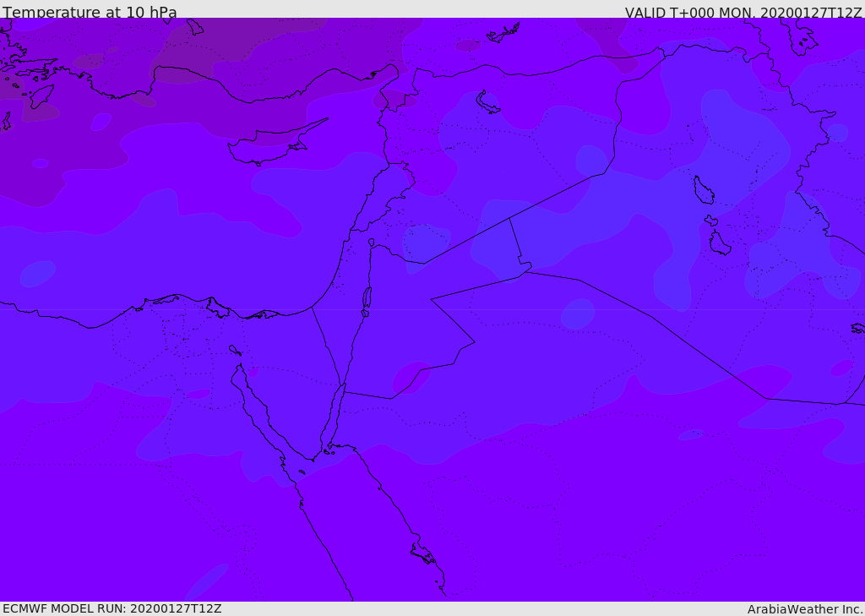Viewport: 865px width, 616px height.
Task: Click the 'Temperature at 10 hPa' title text
Action: (x=90, y=12)
